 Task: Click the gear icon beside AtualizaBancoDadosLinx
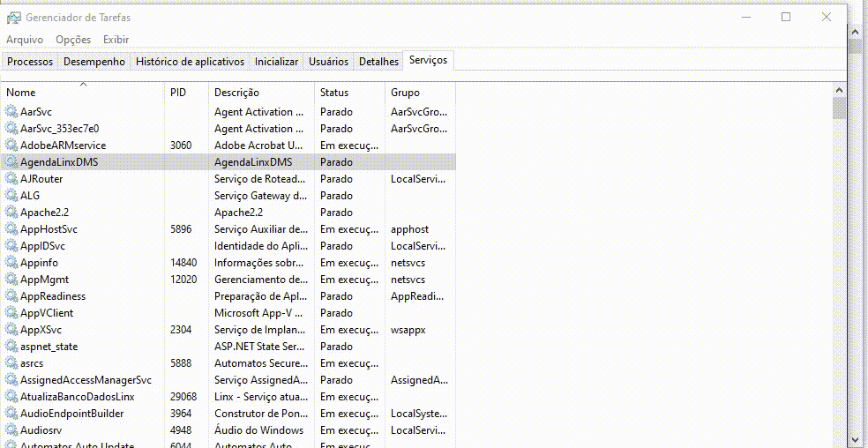11,397
